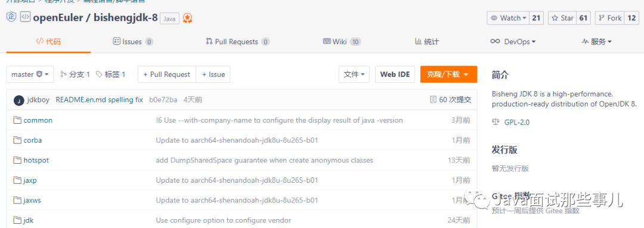Open the corba folder
This screenshot has height=228, width=644.
click(33, 140)
